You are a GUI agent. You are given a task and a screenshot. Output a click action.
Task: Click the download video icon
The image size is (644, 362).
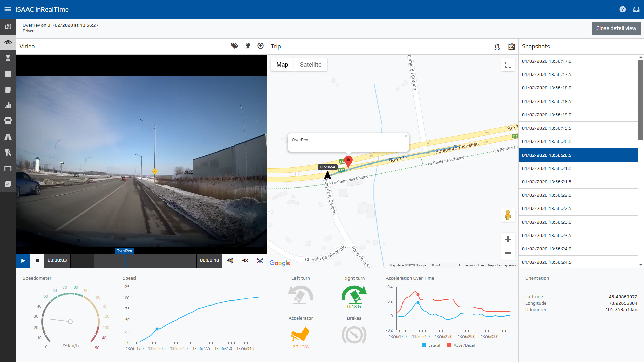coord(260,46)
